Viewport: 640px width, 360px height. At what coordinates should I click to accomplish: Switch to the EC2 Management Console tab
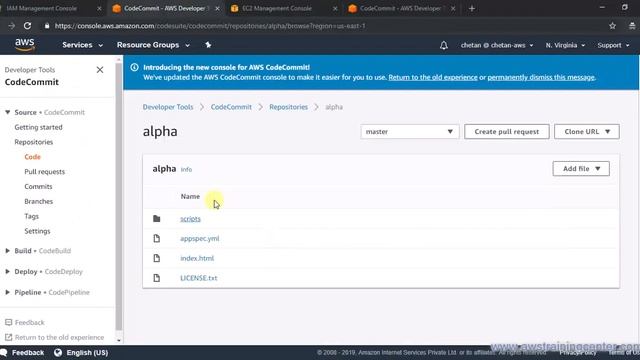point(277,8)
